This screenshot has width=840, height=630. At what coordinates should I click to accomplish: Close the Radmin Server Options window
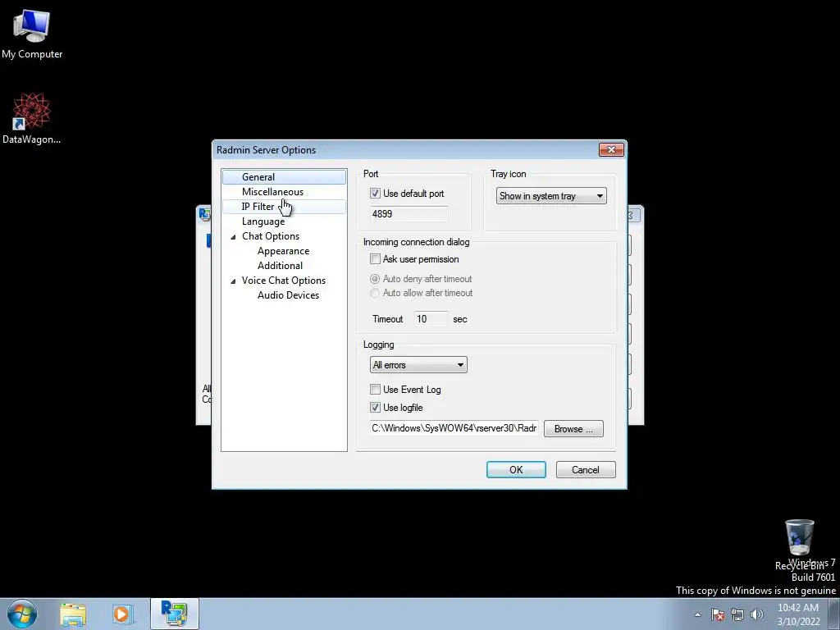pyautogui.click(x=611, y=149)
